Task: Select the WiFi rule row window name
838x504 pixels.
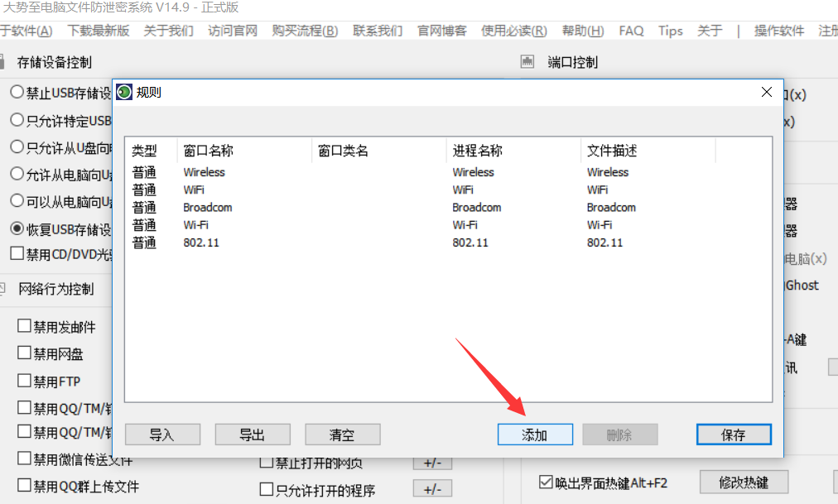Action: pyautogui.click(x=194, y=190)
